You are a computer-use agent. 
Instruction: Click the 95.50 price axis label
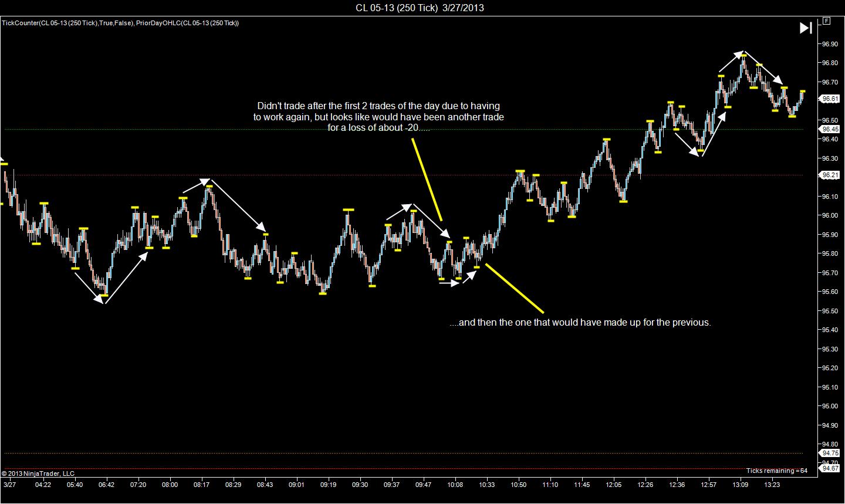coord(830,310)
